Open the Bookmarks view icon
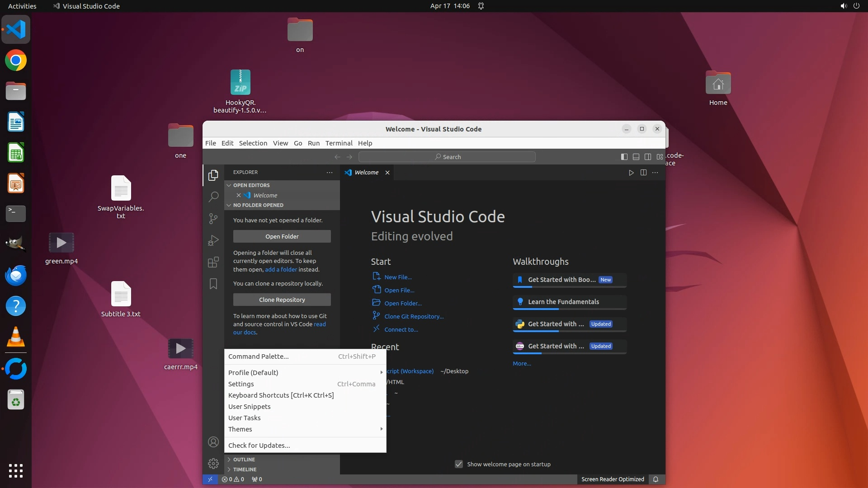The height and width of the screenshot is (488, 868). click(213, 284)
